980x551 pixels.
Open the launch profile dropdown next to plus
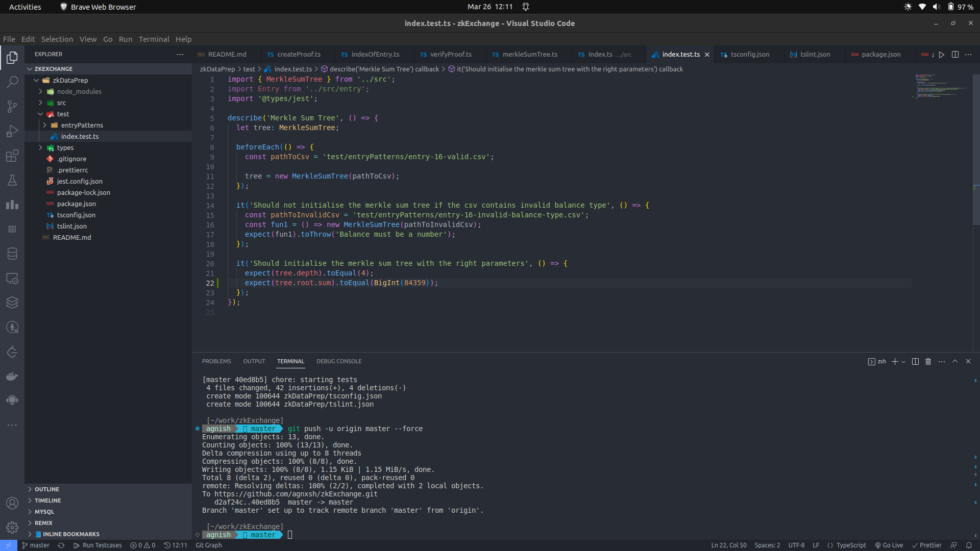903,361
